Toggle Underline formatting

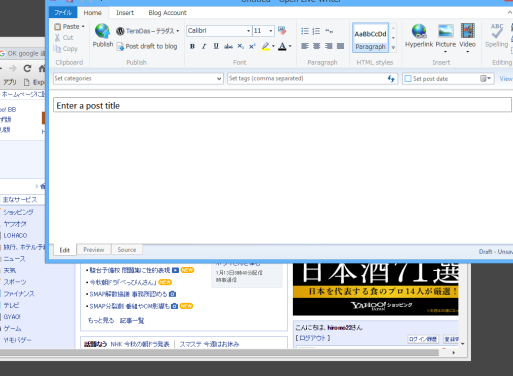click(216, 46)
